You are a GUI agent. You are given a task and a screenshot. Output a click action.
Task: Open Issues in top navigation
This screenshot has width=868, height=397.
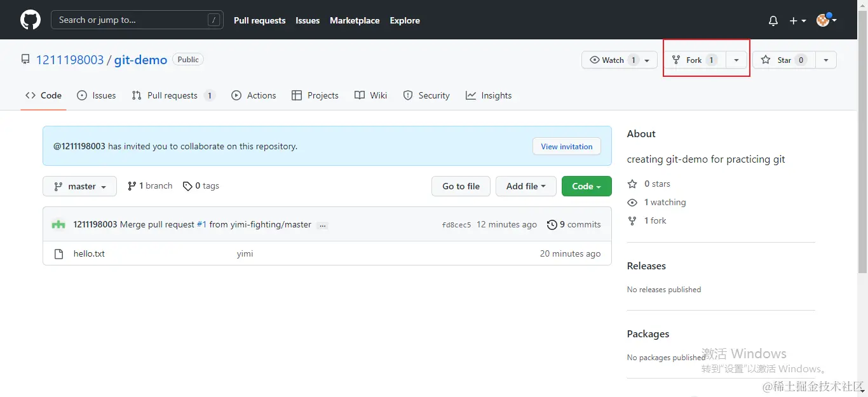coord(308,20)
